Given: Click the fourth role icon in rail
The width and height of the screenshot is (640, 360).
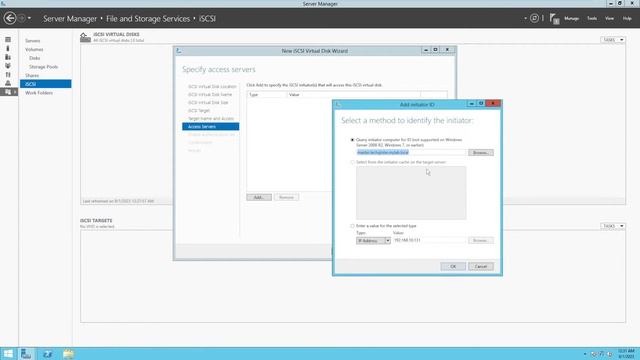Looking at the screenshot, I should click(8, 66).
